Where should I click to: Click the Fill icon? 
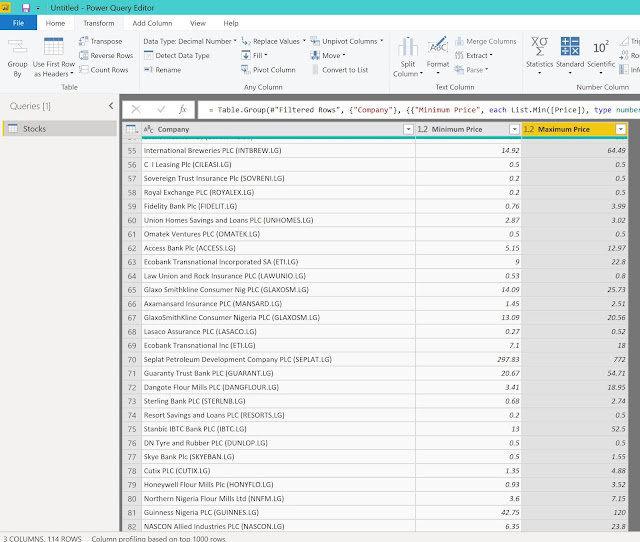[x=246, y=55]
